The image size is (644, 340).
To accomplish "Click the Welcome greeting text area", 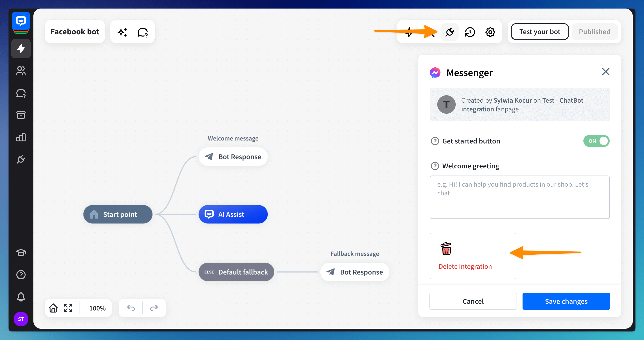I will (x=519, y=197).
